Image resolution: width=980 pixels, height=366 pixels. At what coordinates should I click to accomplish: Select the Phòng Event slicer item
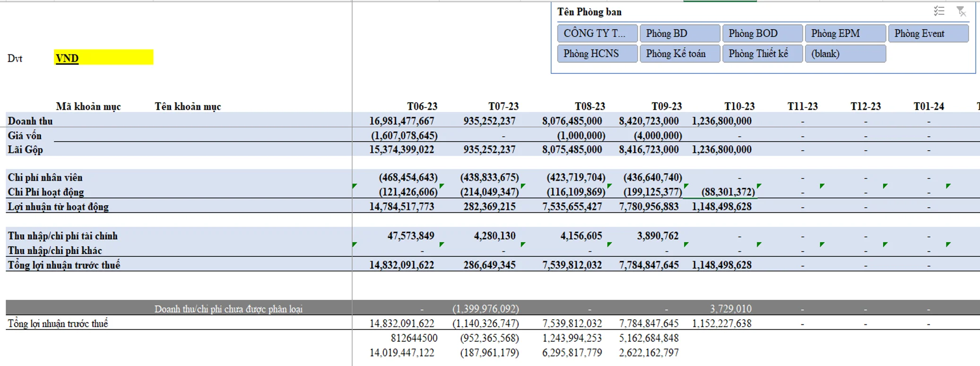point(928,34)
